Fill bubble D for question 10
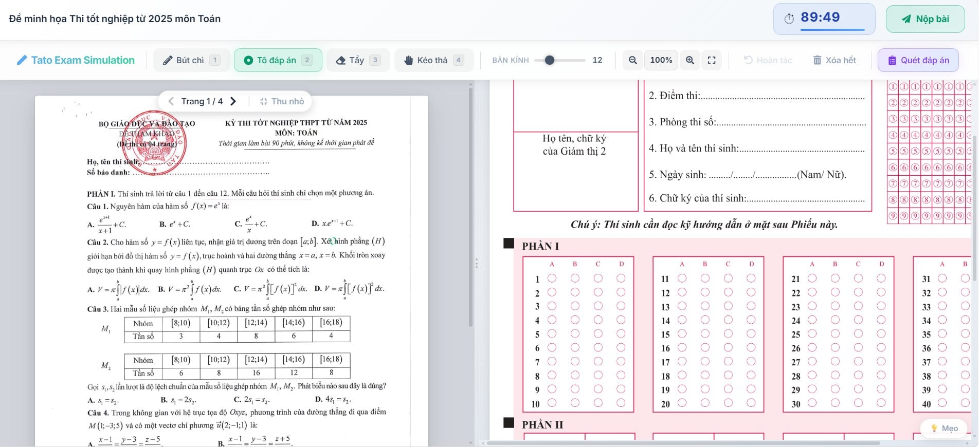 pos(621,403)
